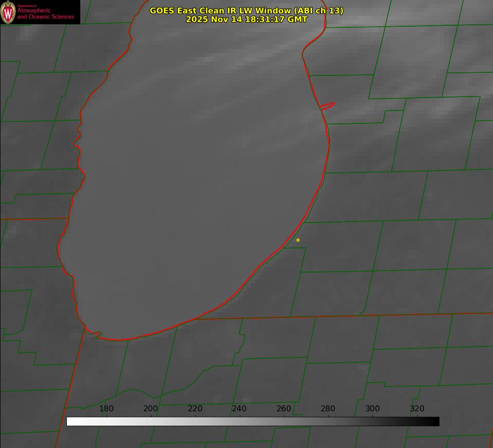
Task: Click the 240 colorbar tick label
Action: tap(239, 409)
